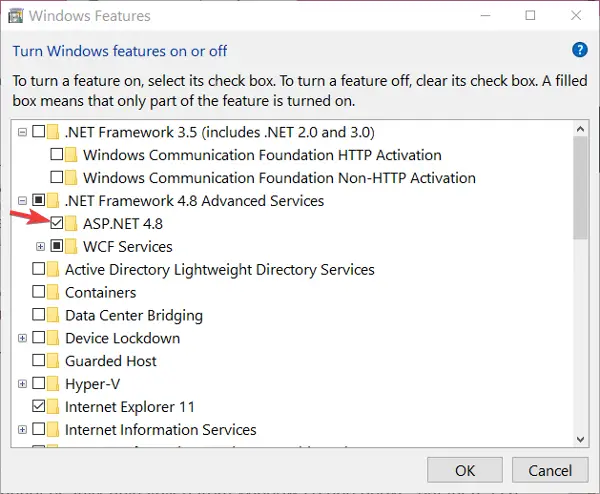This screenshot has width=600, height=494.
Task: Click folder icon beside Active Directory Lightweight Directory Services
Action: [53, 269]
